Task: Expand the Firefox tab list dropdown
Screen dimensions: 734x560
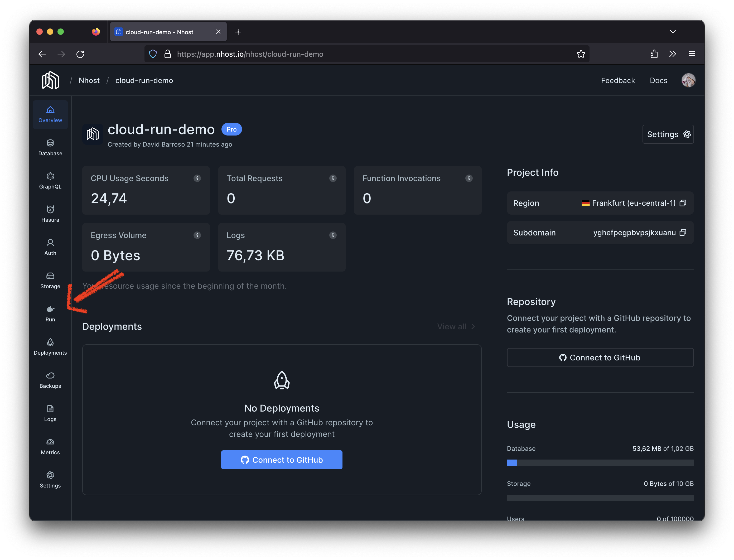Action: click(673, 32)
